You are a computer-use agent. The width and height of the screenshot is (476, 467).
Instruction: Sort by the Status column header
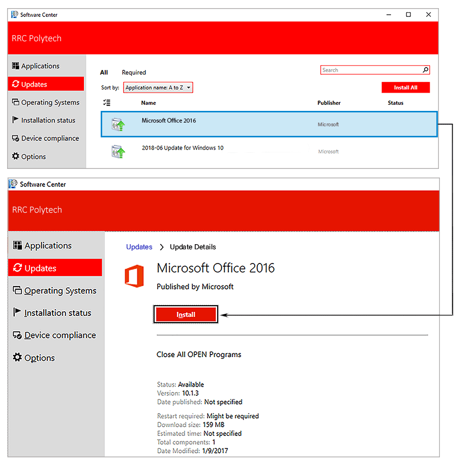click(395, 103)
